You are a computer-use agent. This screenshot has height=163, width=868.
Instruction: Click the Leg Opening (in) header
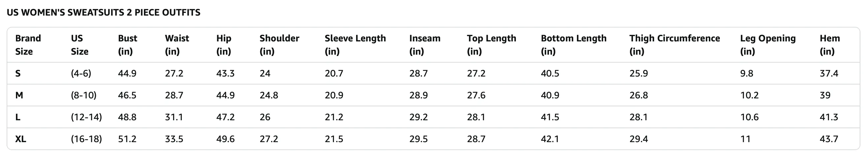point(768,45)
